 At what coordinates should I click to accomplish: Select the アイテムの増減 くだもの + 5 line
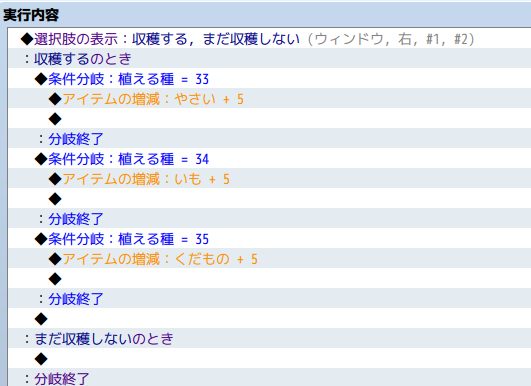[270, 258]
